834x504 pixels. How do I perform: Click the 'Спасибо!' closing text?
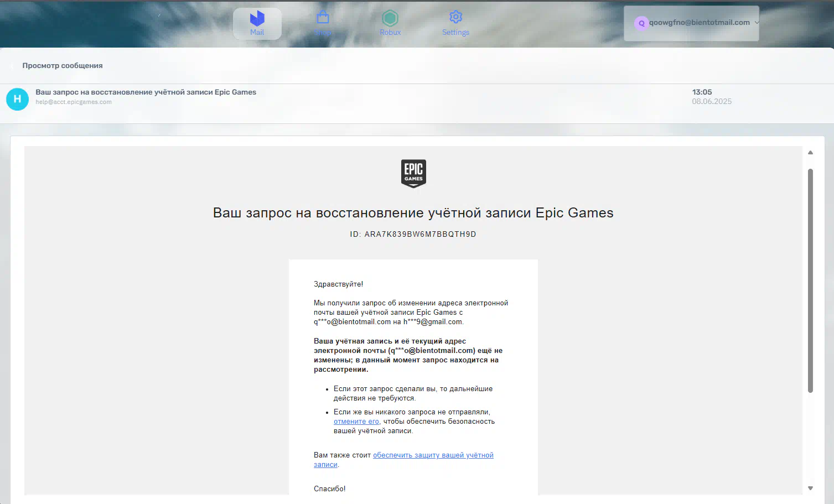[x=329, y=489]
